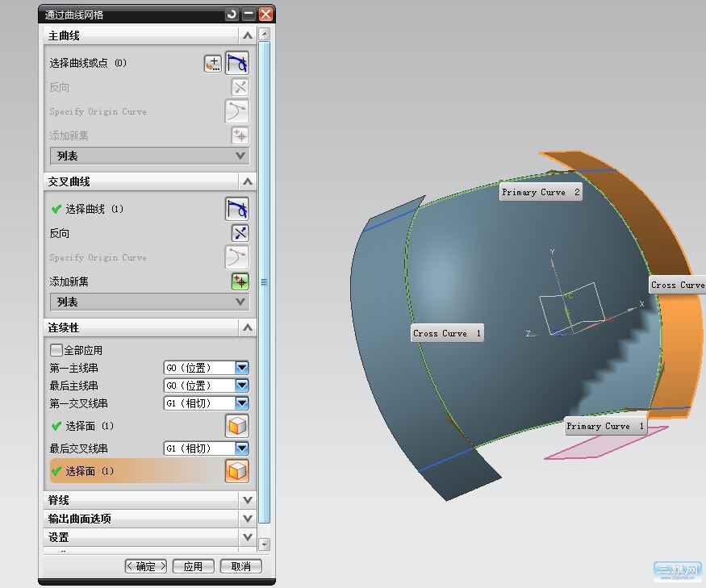The height and width of the screenshot is (588, 706).
Task: Click face select cube icon for 第一交叉线串
Action: (x=237, y=426)
